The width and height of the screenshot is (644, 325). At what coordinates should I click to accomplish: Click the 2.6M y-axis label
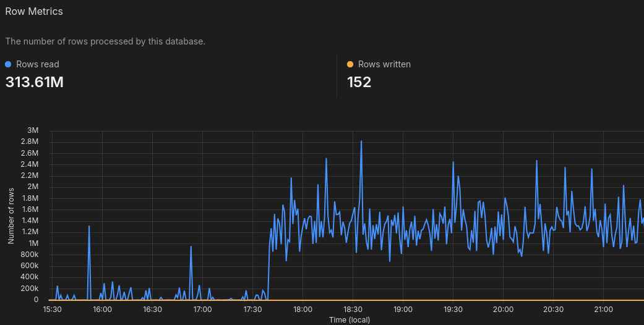(30, 153)
